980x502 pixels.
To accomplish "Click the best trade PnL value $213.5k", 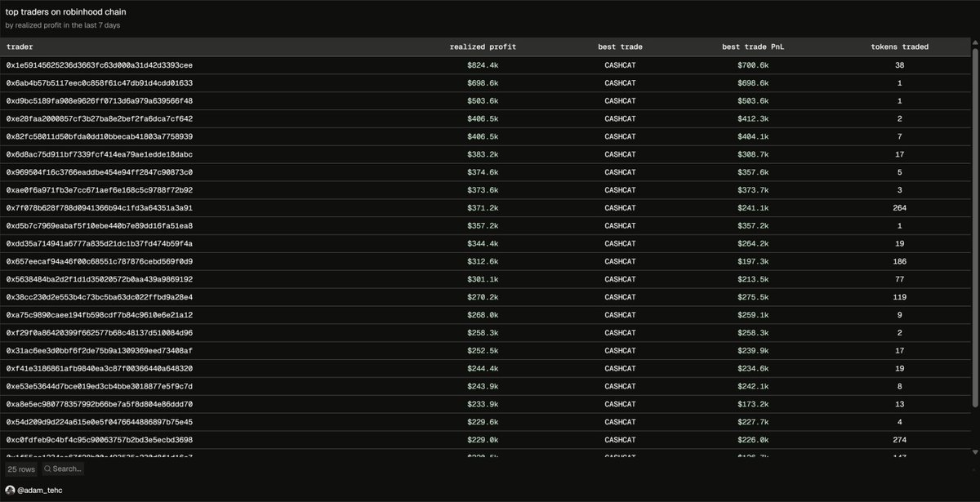I will 752,279.
